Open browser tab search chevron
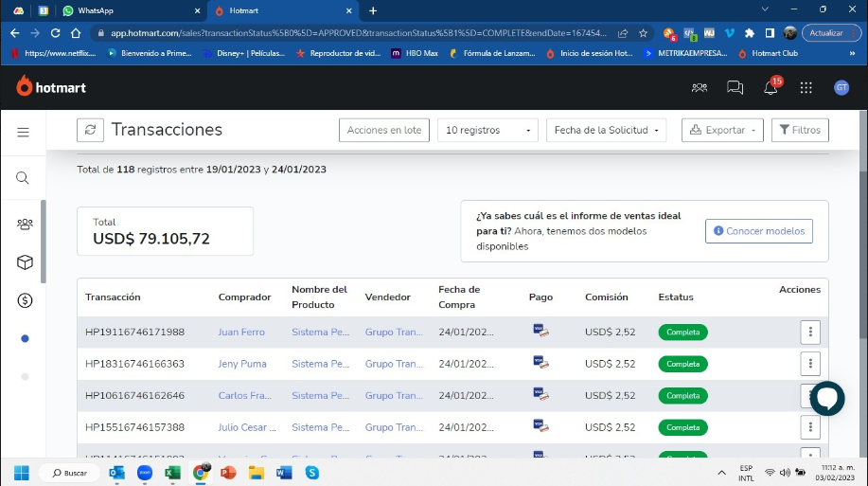The height and width of the screenshot is (486, 868). pyautogui.click(x=765, y=9)
